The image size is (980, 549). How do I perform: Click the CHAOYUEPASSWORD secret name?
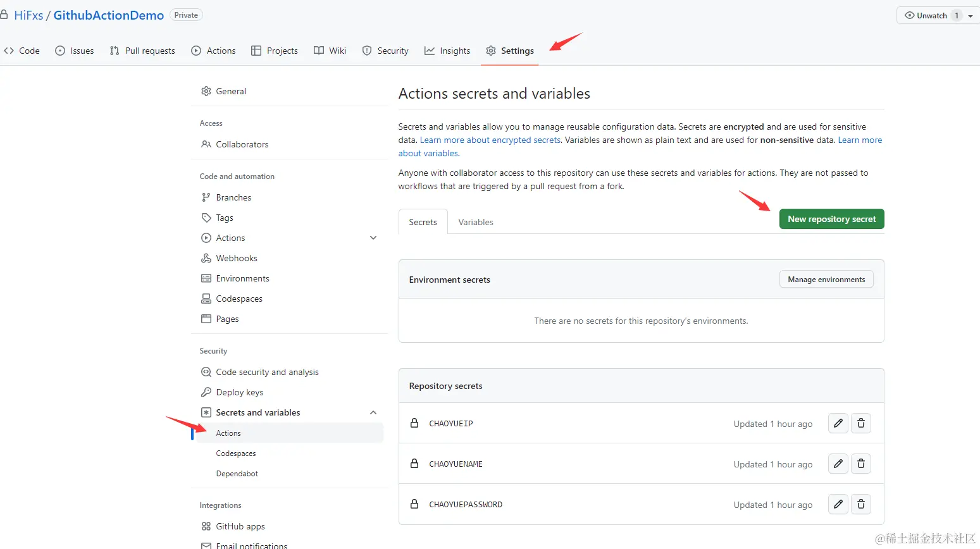466,504
